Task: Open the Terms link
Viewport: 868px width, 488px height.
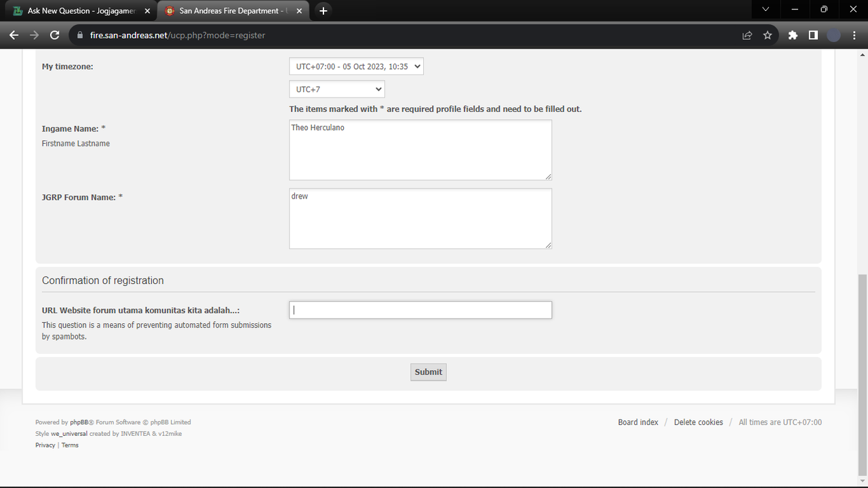Action: click(x=70, y=445)
